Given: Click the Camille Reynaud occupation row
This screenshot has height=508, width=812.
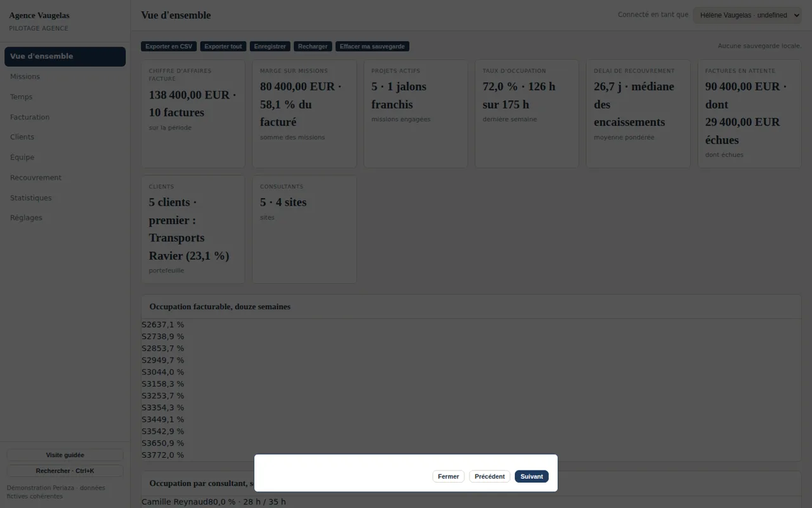Looking at the screenshot, I should point(471,502).
